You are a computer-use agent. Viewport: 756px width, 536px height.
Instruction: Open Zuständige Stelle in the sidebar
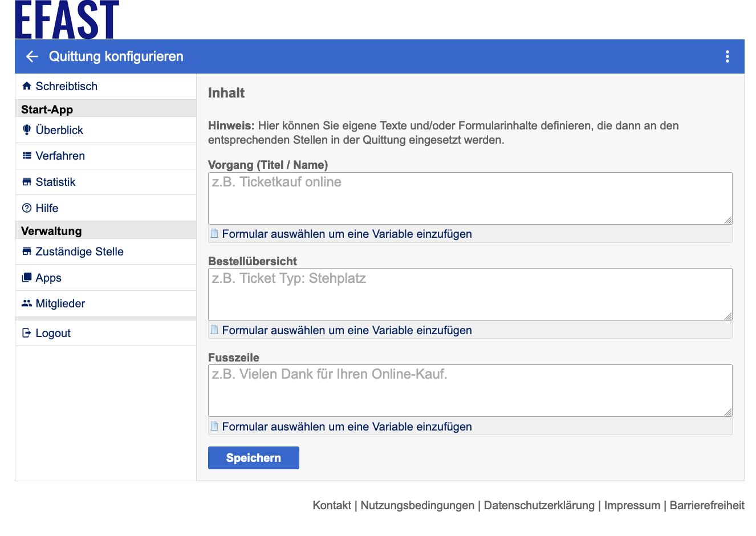coord(79,251)
